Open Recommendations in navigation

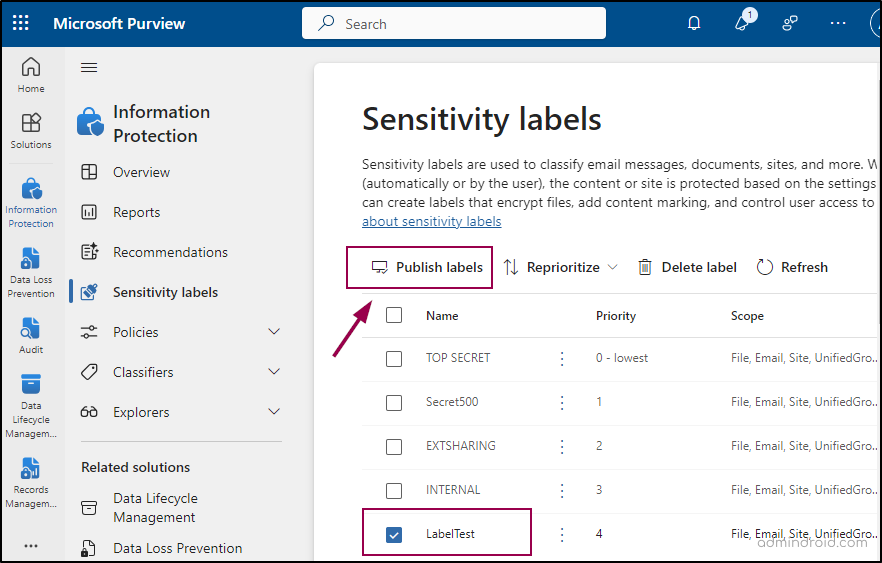click(170, 252)
